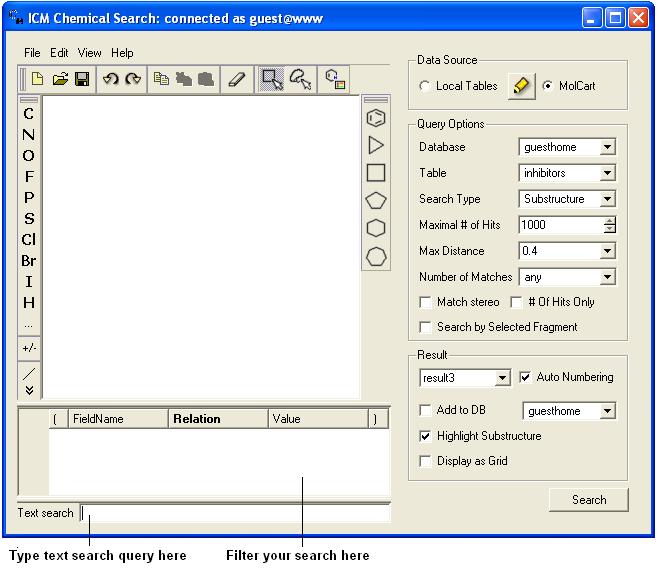Expand more bond tools double chevron
Screen dimensions: 657x570
pyautogui.click(x=29, y=391)
